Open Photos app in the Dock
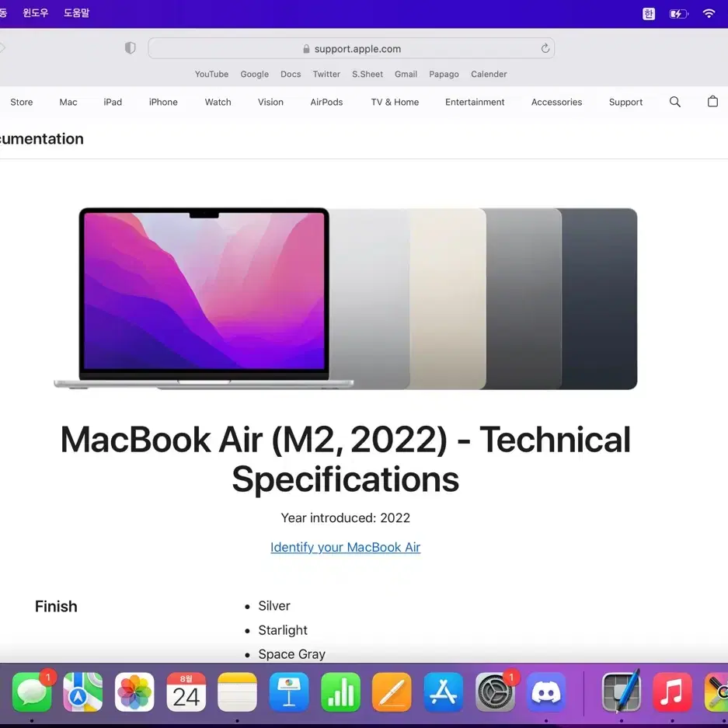The height and width of the screenshot is (728, 728). coord(134,691)
